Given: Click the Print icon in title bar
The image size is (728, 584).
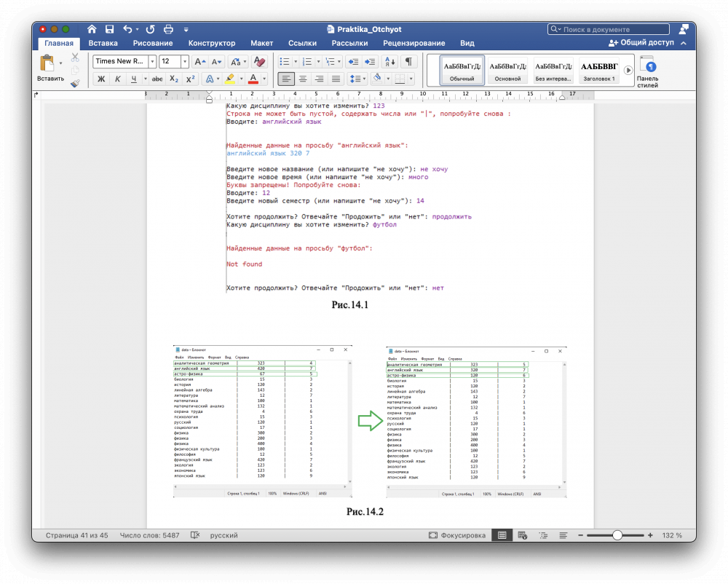Looking at the screenshot, I should pyautogui.click(x=169, y=29).
